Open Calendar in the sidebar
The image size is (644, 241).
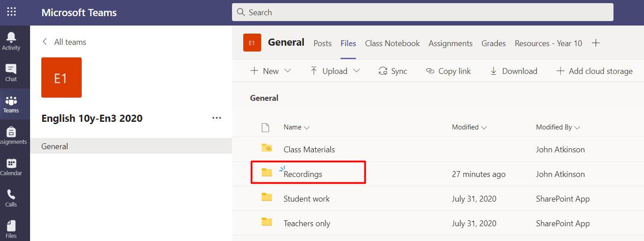11,167
